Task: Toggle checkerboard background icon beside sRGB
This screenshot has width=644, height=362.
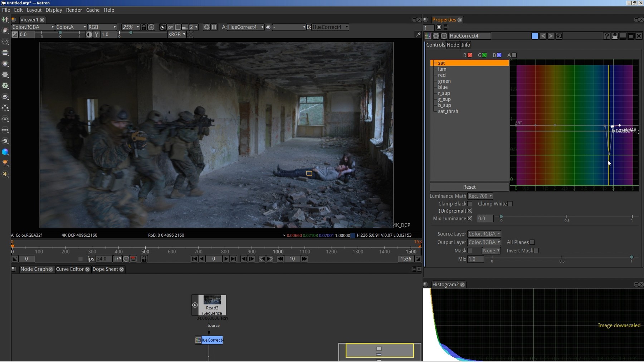Action: 191,35
